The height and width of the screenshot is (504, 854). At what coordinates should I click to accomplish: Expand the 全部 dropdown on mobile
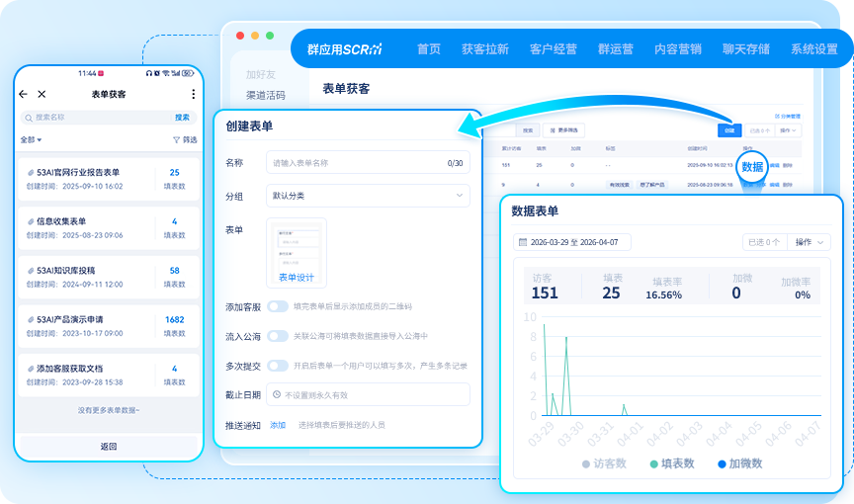pyautogui.click(x=31, y=140)
